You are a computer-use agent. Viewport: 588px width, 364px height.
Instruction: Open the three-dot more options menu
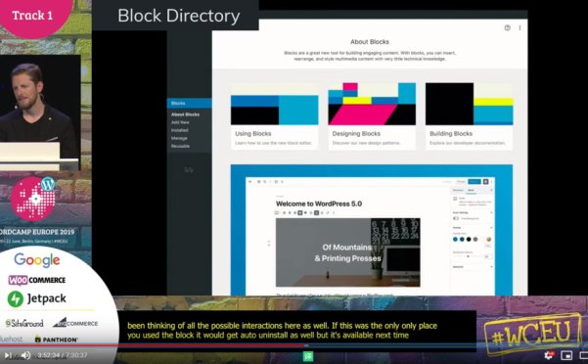520,27
